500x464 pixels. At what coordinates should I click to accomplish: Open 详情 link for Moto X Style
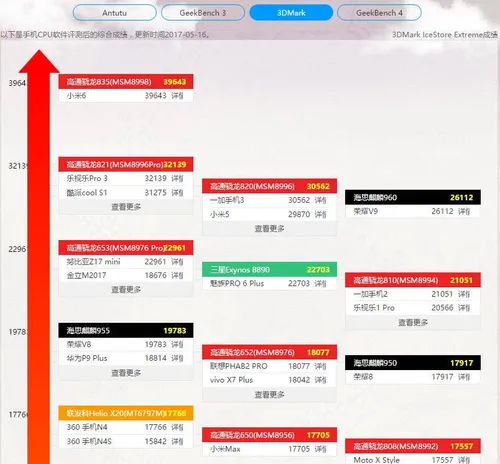coord(464,460)
